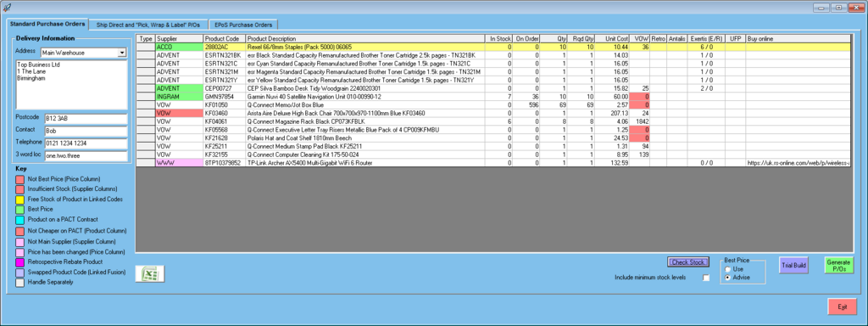Select product code ESRTN321BK
Image resolution: width=868 pixels, height=326 pixels.
click(x=224, y=55)
